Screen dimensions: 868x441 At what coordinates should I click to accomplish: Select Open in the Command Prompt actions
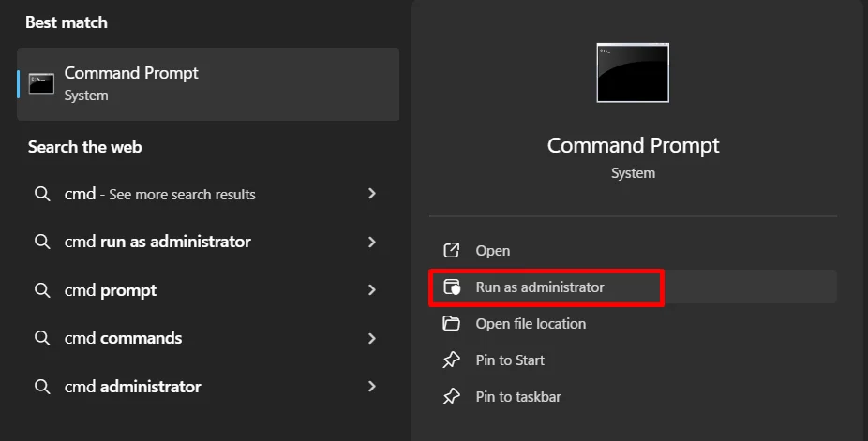(x=633, y=250)
